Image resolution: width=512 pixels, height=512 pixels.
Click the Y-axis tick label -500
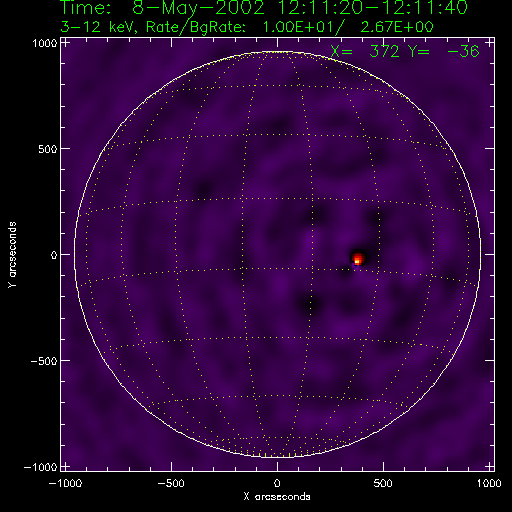(44, 361)
